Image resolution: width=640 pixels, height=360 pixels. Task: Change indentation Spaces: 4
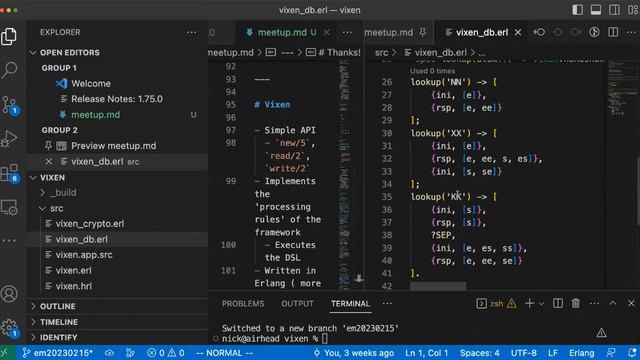coord(480,353)
